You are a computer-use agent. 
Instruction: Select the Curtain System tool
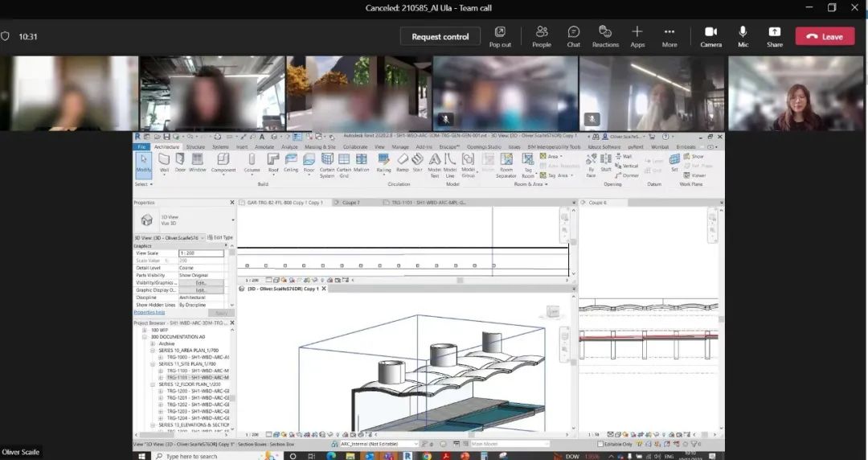pos(327,165)
